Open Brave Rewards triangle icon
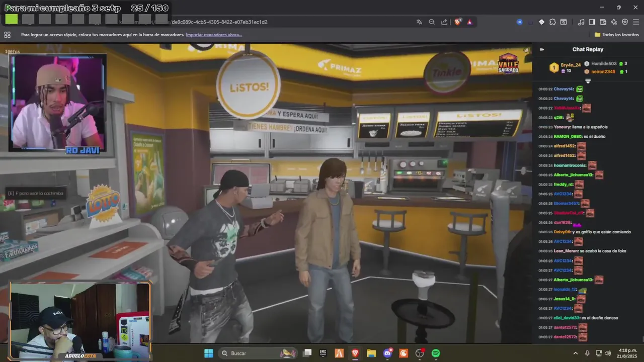 [x=469, y=22]
